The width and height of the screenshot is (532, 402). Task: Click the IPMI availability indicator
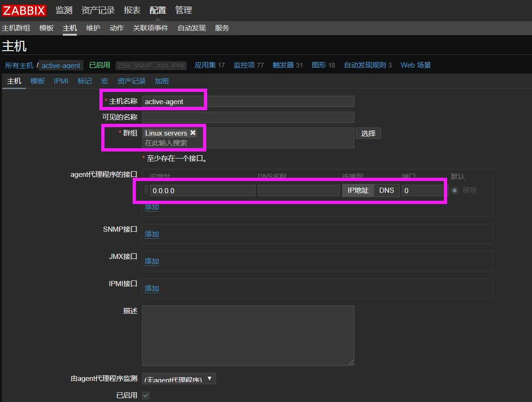[x=178, y=66]
